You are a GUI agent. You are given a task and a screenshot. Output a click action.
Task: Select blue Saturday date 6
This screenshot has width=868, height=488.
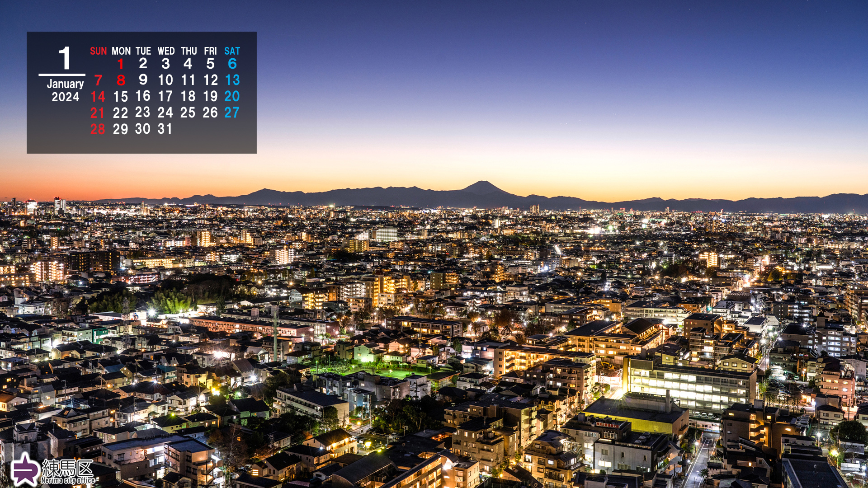pos(232,64)
